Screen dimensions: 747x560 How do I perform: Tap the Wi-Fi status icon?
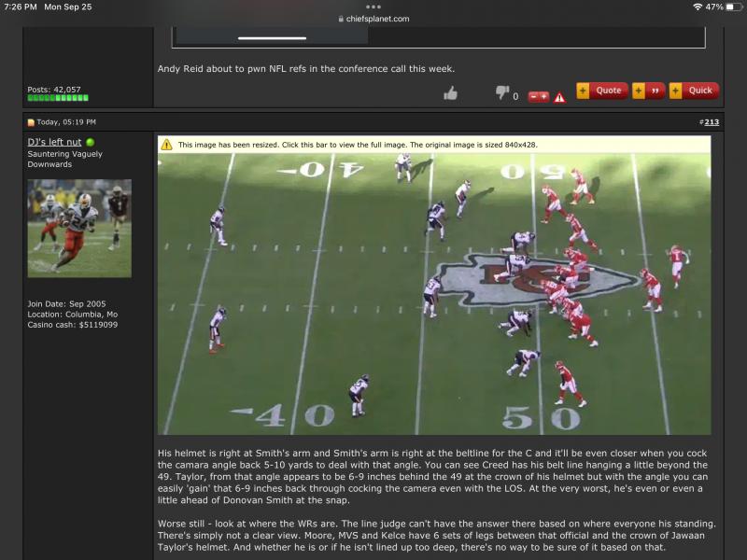point(698,7)
